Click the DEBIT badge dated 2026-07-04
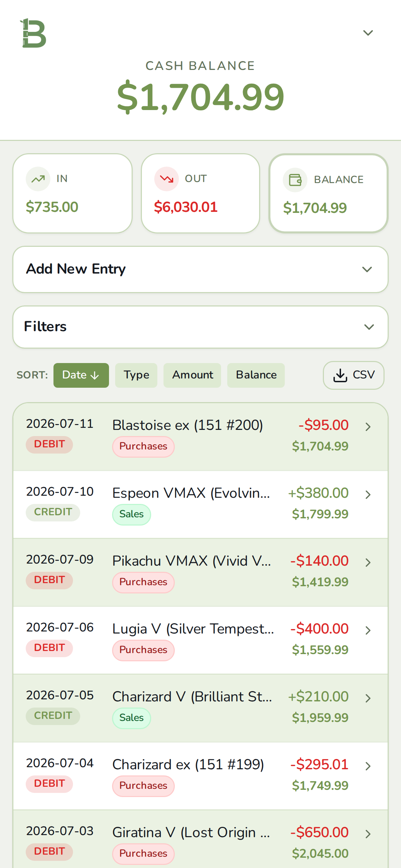401x868 pixels. pos(49,784)
